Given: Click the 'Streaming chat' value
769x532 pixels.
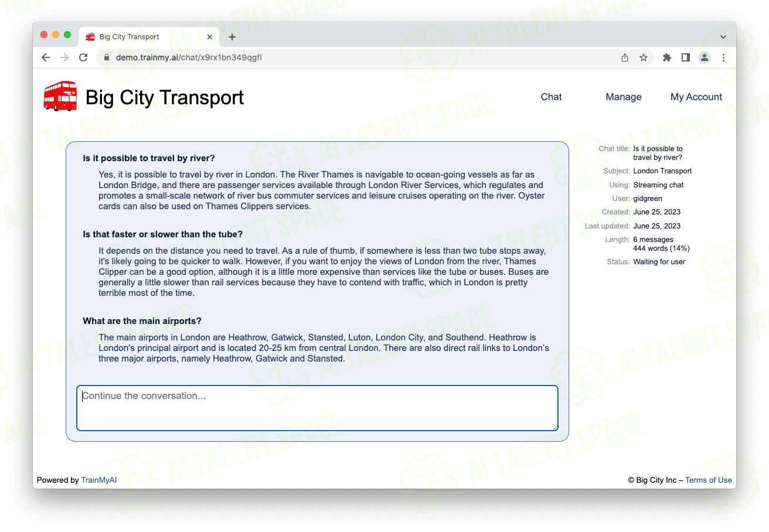Looking at the screenshot, I should coord(658,185).
